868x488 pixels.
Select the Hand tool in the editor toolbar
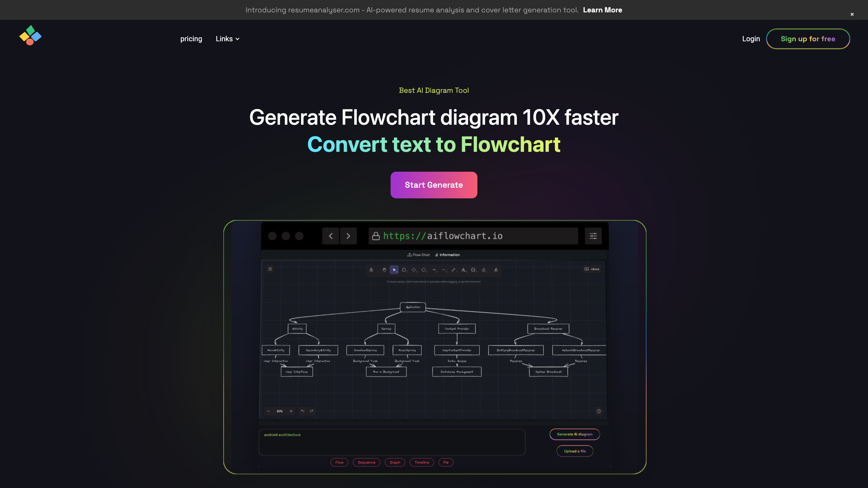(384, 270)
